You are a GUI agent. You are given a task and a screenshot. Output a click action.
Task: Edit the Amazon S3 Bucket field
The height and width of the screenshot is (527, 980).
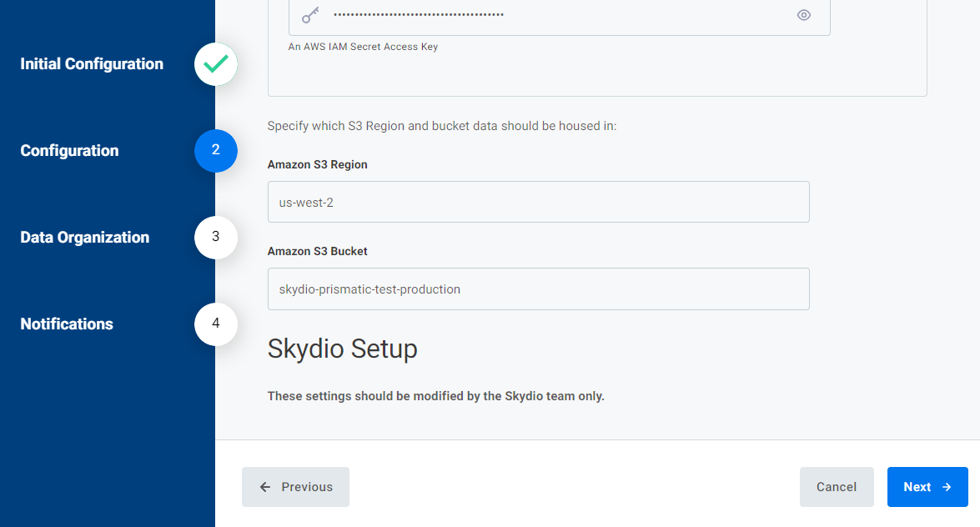click(x=538, y=289)
